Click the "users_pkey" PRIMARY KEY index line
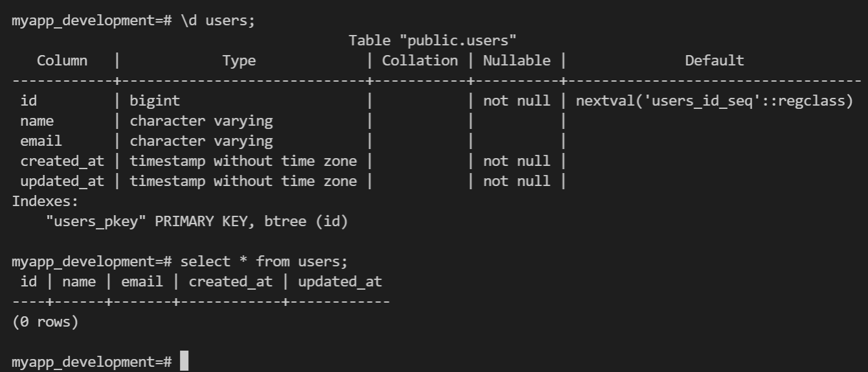Viewport: 868px width, 372px height. pos(197,222)
